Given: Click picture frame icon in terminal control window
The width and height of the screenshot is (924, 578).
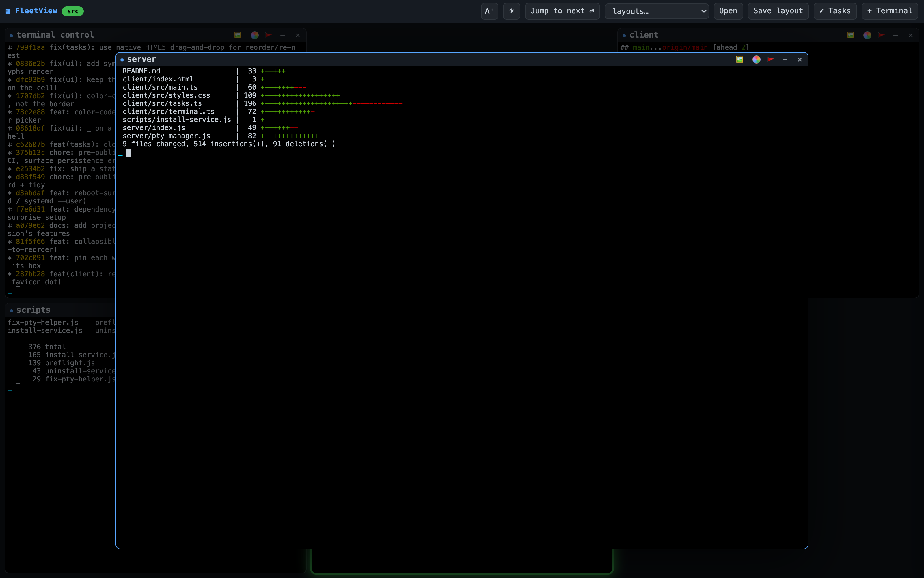Looking at the screenshot, I should coord(237,35).
